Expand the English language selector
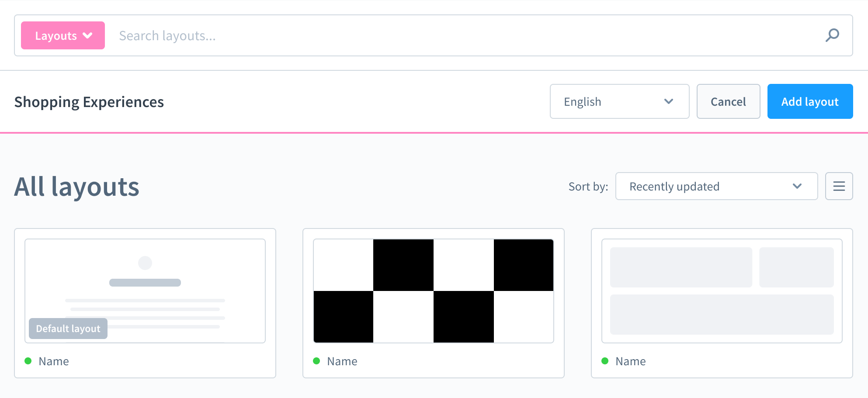 pyautogui.click(x=619, y=101)
